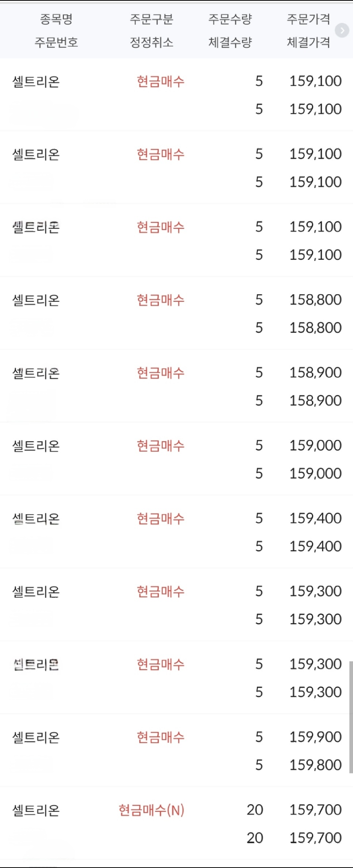Viewport: 353px width, 868px height.
Task: Click the 159,900 order price value
Action: (315, 737)
